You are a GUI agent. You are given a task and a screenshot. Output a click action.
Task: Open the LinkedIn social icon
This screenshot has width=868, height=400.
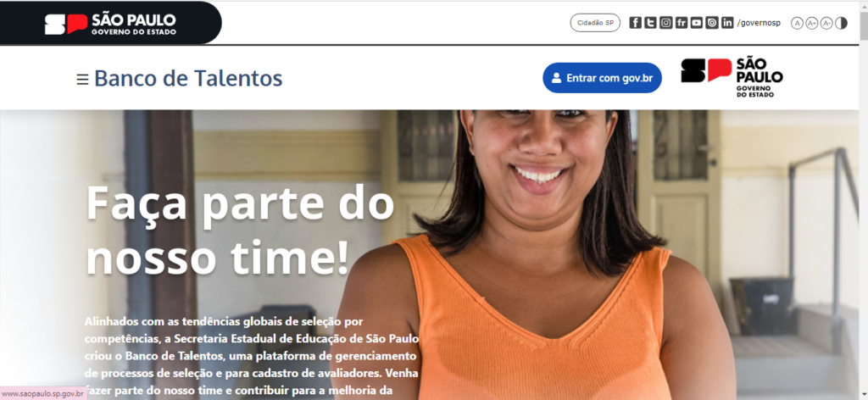click(727, 23)
